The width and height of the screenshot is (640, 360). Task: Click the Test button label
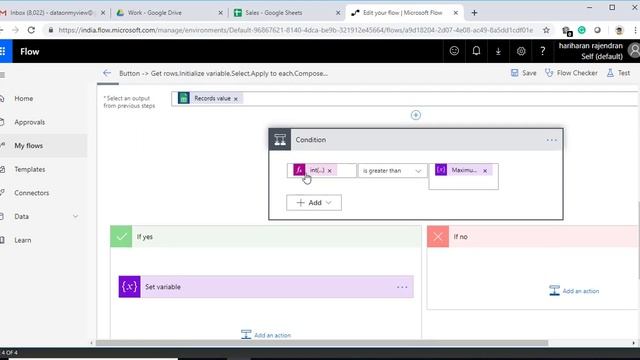tap(624, 73)
